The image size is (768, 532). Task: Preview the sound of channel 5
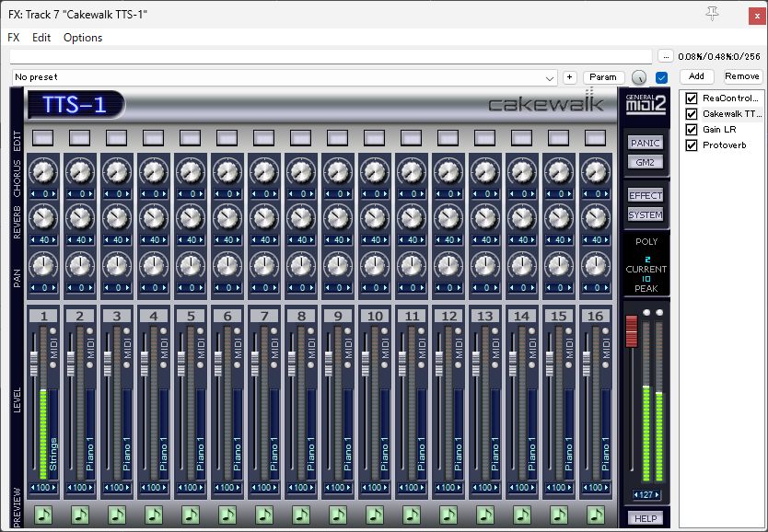pos(191,515)
